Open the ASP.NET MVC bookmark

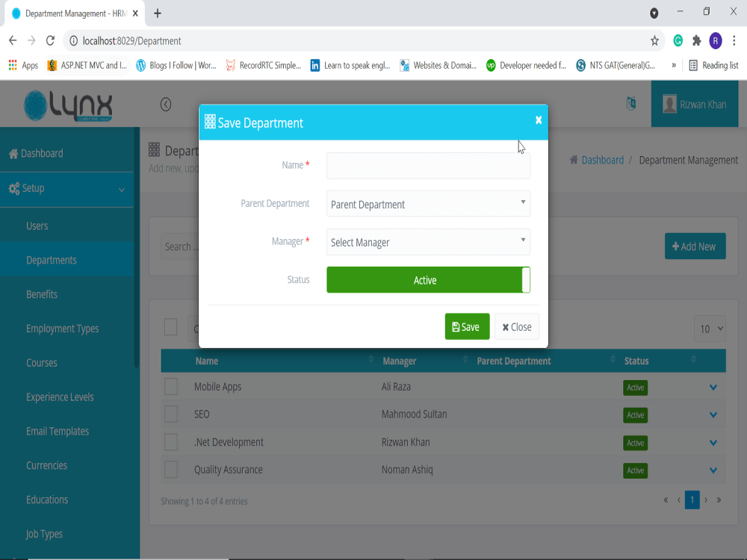coord(87,65)
